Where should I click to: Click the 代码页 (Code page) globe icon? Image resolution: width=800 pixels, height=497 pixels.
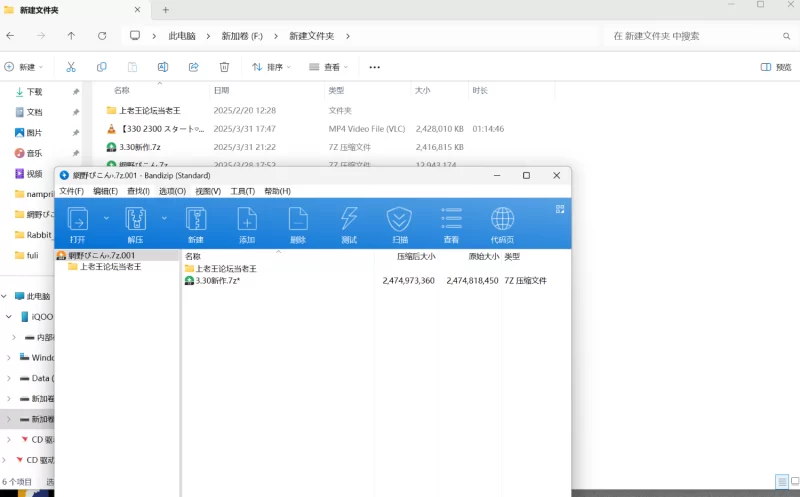(502, 224)
